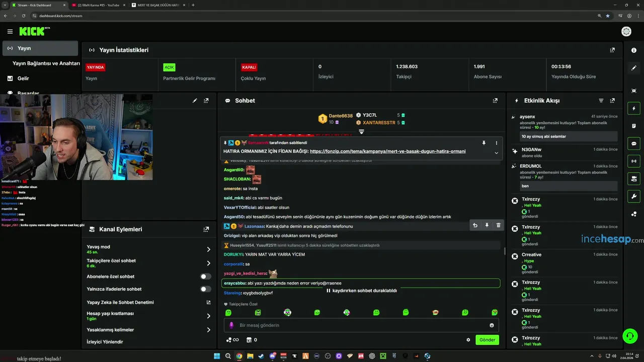Expand Yavaş mod settings
The height and width of the screenshot is (362, 644).
pos(208,249)
